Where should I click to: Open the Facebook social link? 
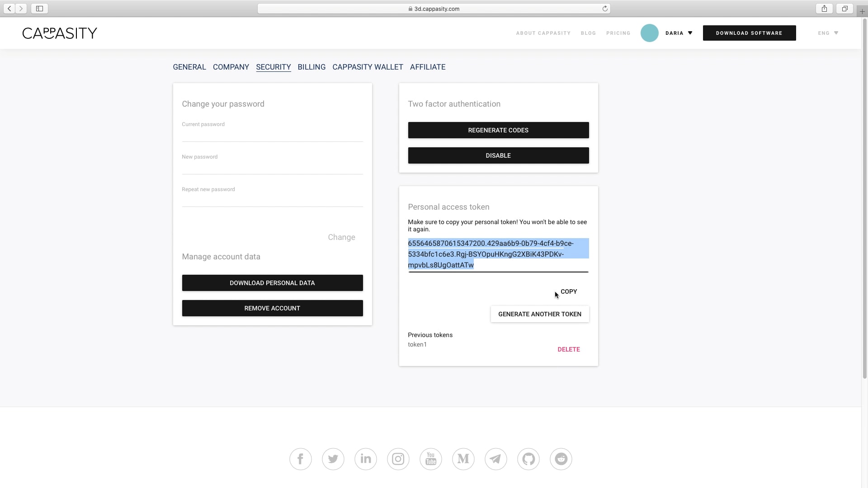point(301,459)
